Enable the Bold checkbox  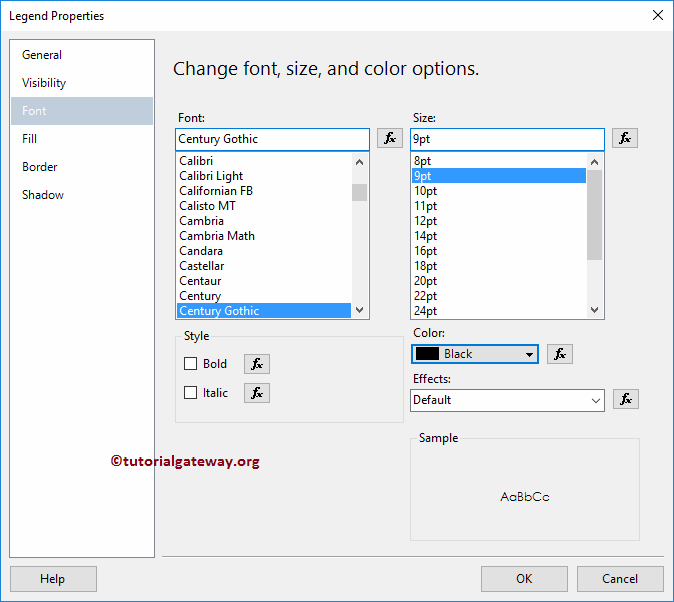(190, 364)
